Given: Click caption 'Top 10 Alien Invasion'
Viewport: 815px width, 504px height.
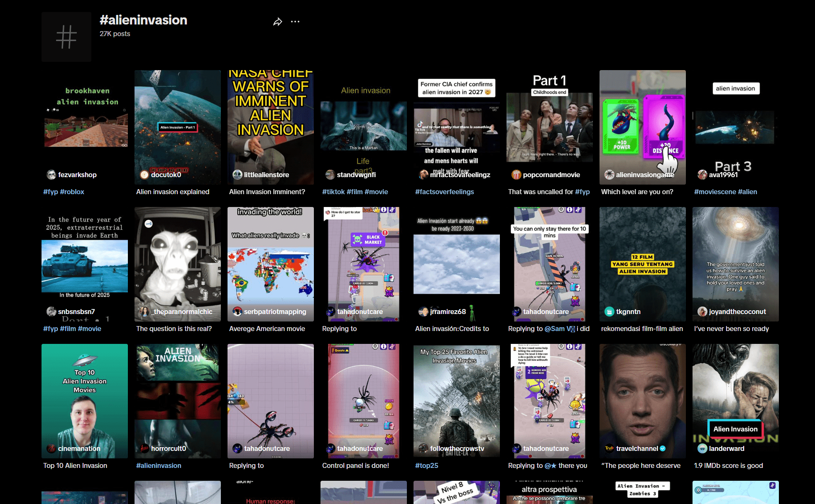Looking at the screenshot, I should click(x=75, y=465).
